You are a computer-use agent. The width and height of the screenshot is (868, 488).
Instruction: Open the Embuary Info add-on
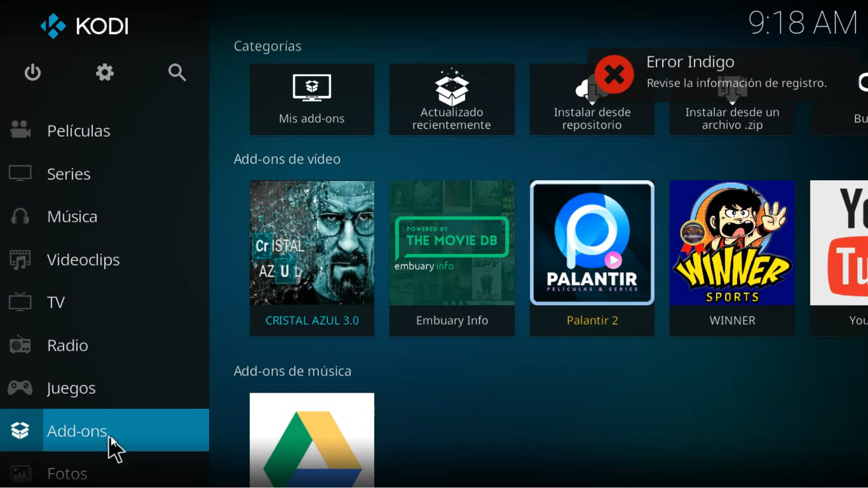tap(452, 258)
